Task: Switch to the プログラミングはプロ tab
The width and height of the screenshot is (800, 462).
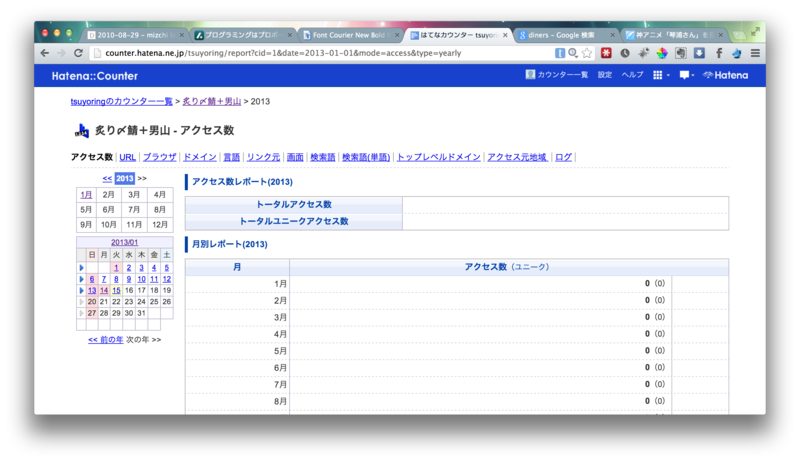Action: click(244, 35)
